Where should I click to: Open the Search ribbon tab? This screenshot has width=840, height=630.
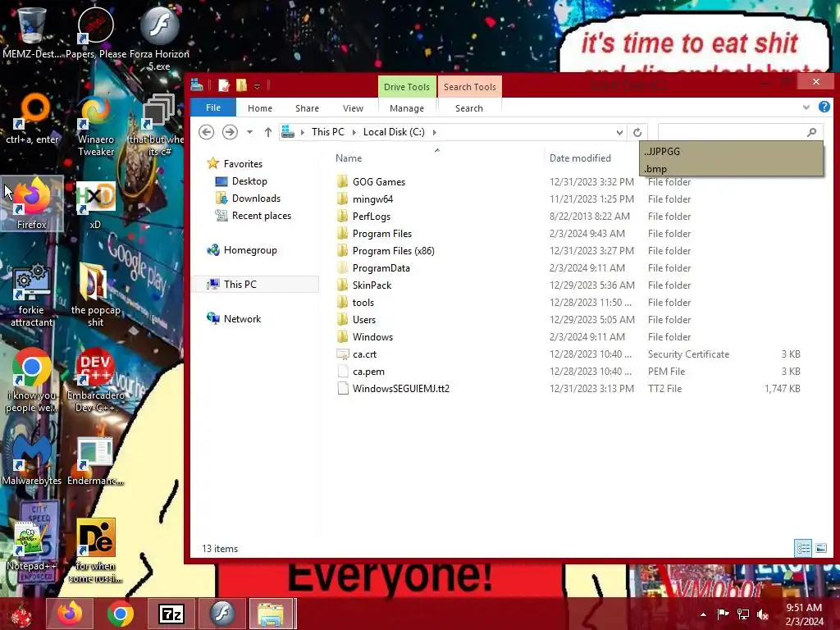(x=468, y=107)
